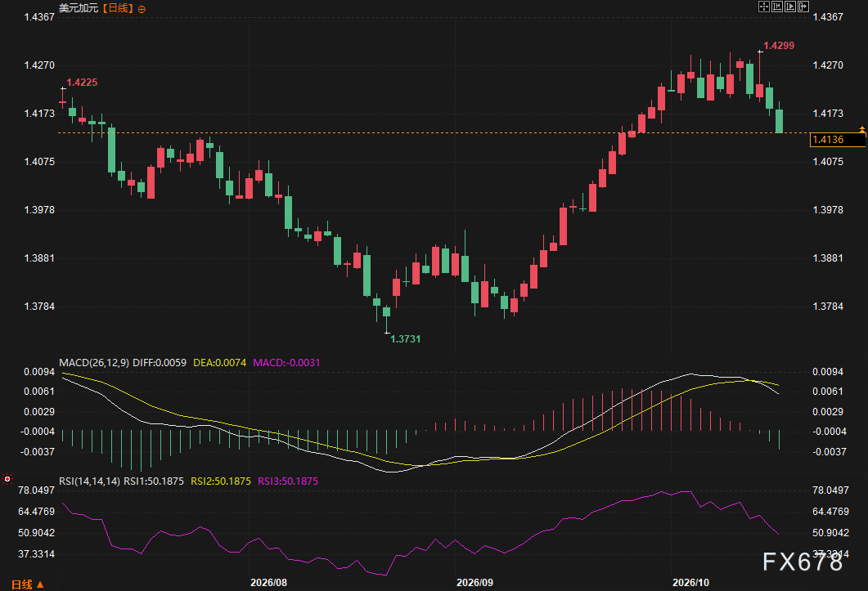
Task: Click the 1.3784 value on the right price axis
Action: (828, 306)
